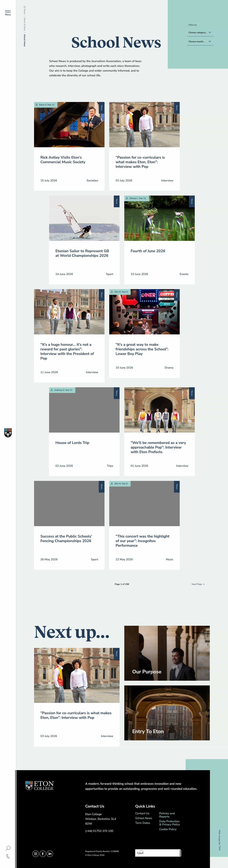Click the 15 July 2026 date
This screenshot has width=228, height=868.
[49, 181]
